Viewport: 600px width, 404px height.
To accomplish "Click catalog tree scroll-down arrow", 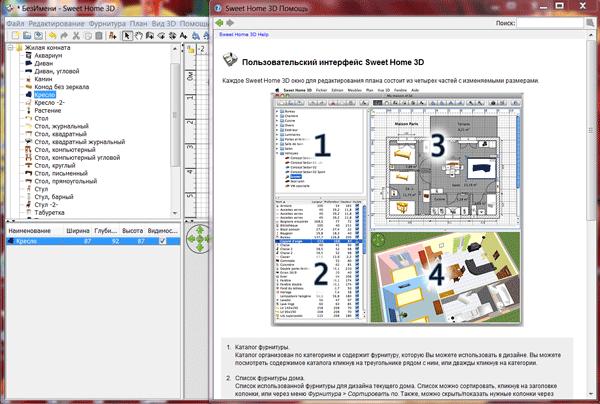I will [x=175, y=213].
